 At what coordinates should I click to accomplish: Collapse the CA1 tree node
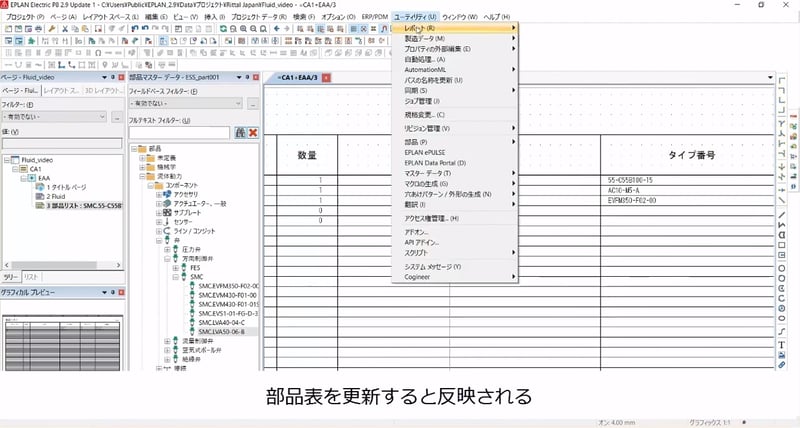pos(15,169)
